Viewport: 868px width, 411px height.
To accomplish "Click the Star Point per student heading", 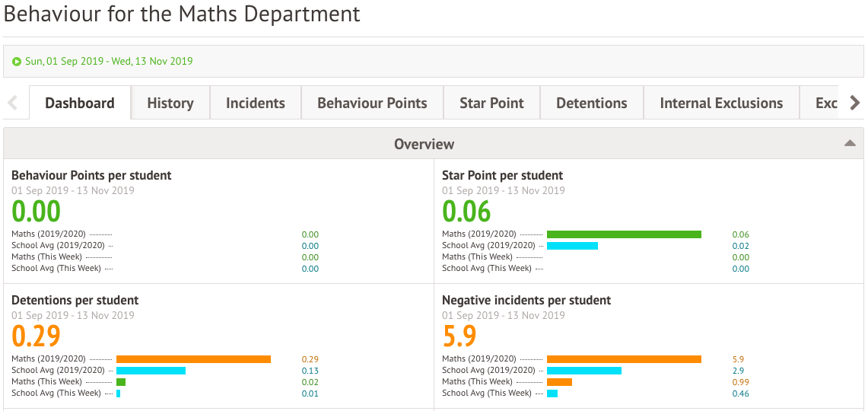I will point(502,175).
